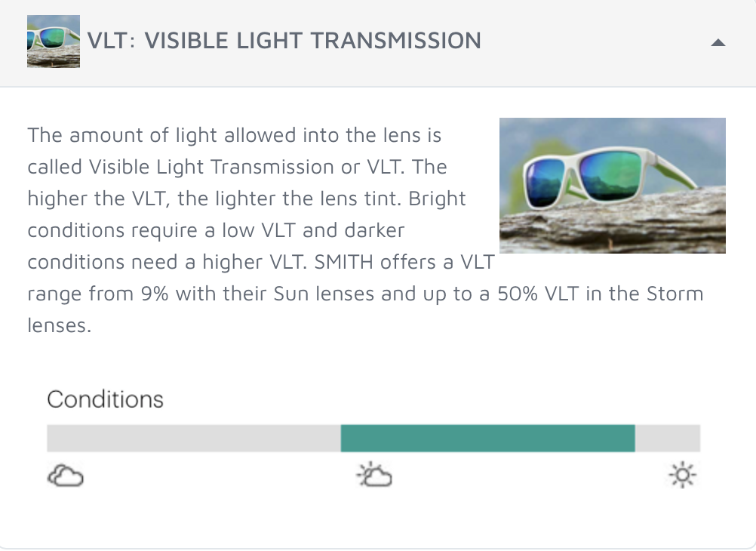Click the green filled segment of the Conditions bar

[x=488, y=438]
